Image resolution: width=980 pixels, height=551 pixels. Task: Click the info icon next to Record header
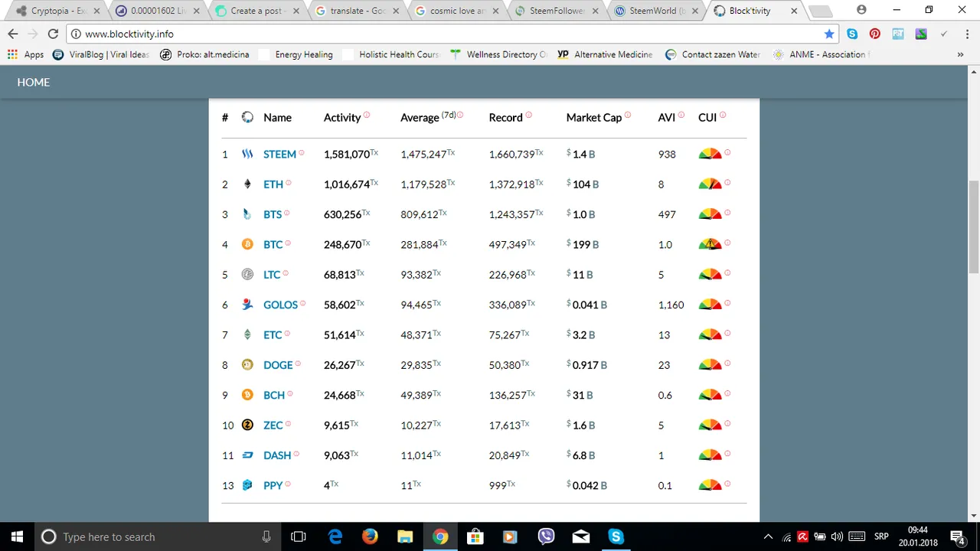[528, 115]
